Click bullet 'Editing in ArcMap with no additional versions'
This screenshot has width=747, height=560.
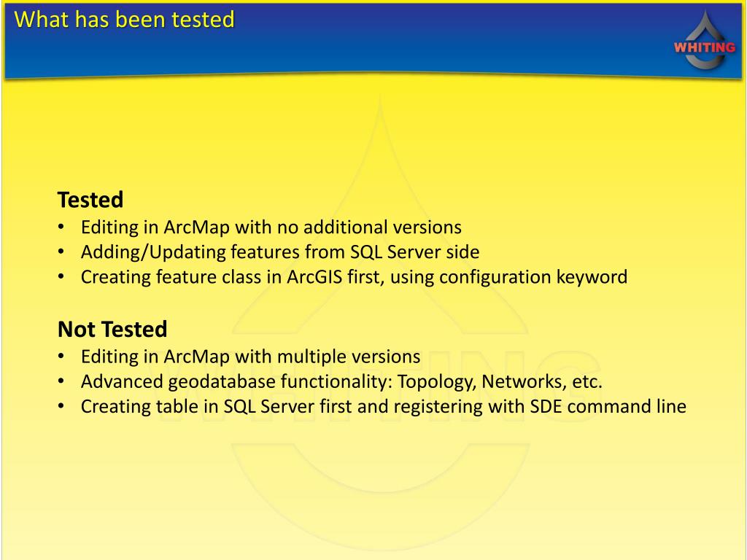[x=271, y=227]
